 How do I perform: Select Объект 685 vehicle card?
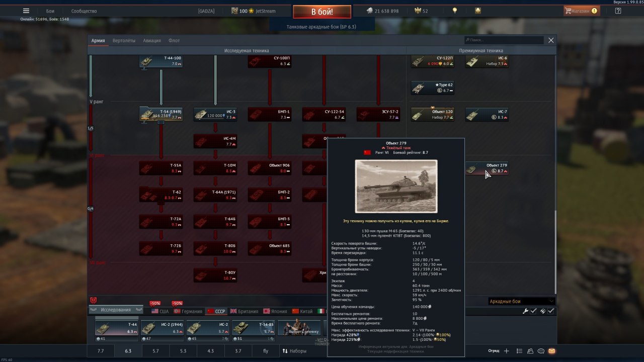pyautogui.click(x=270, y=248)
